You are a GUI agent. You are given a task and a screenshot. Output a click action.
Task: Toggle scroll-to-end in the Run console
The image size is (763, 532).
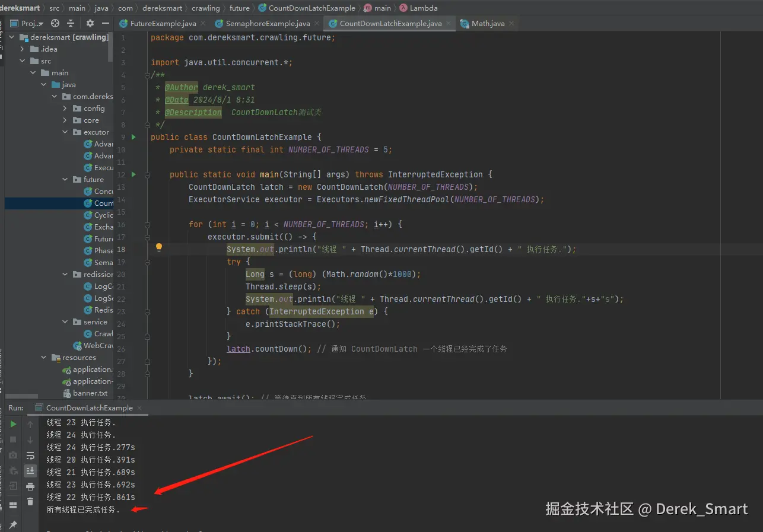point(30,471)
